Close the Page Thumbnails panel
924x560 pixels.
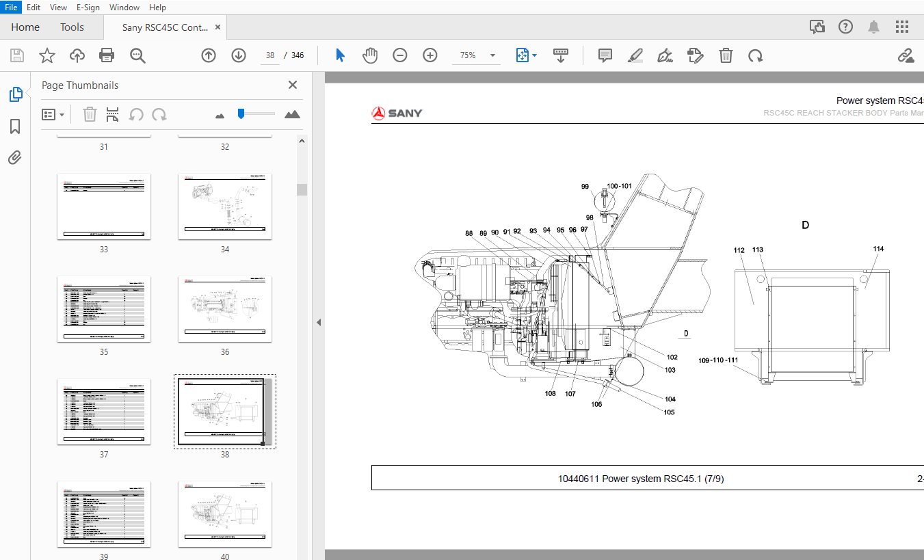click(293, 85)
